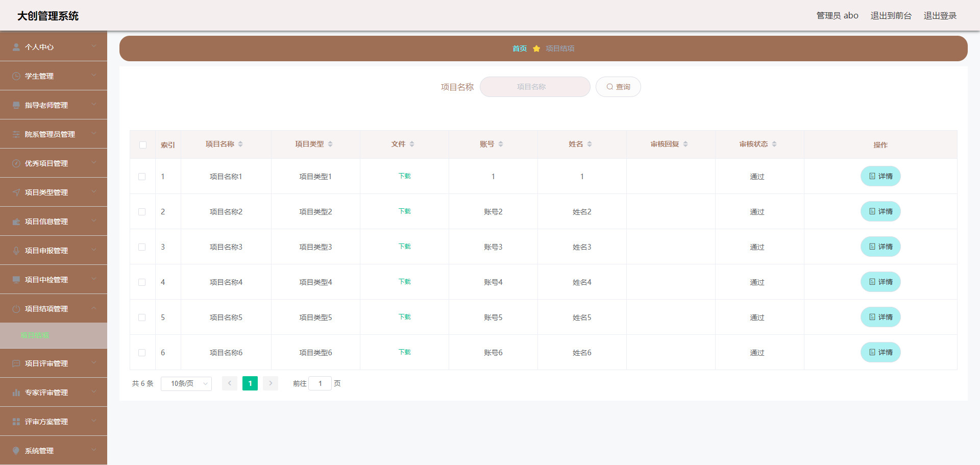The image size is (980, 465).
Task: Expand 系统管理 chevron
Action: [x=94, y=450]
